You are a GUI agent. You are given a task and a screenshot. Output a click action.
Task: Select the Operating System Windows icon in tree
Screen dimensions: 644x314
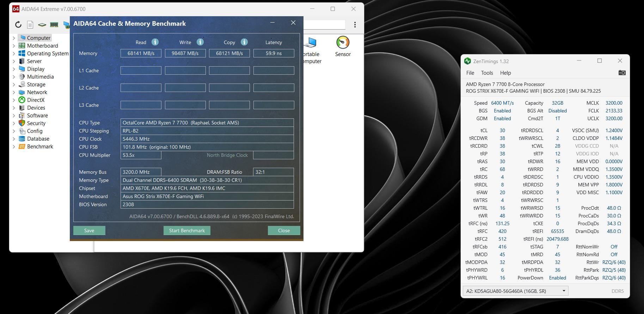tap(22, 53)
